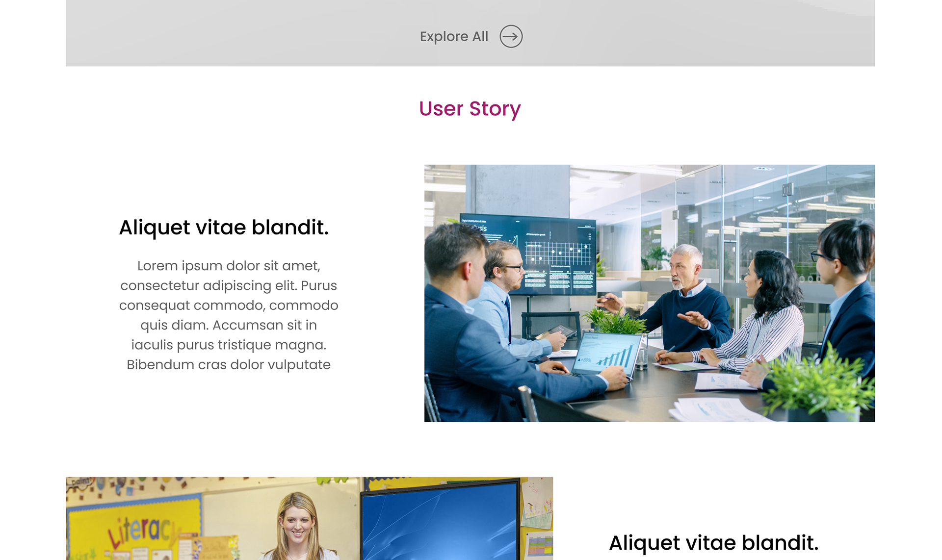Click the blue interactive display in classroom photo
Image resolution: width=942 pixels, height=560 pixels.
(x=440, y=520)
